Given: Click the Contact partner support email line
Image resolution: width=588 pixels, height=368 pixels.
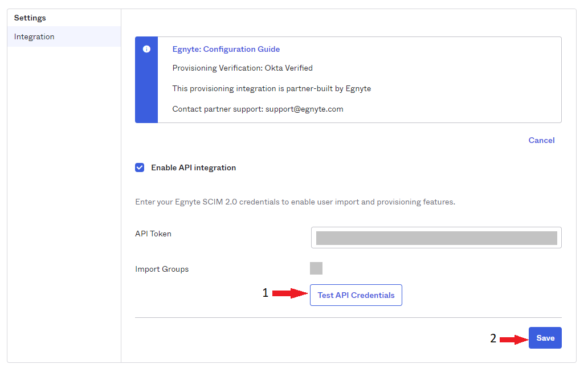Looking at the screenshot, I should tap(258, 109).
